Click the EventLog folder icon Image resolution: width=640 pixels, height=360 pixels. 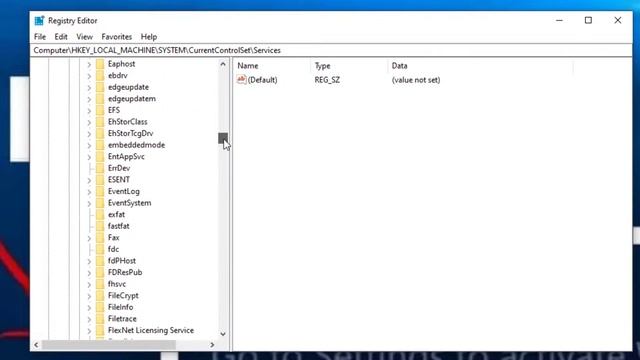click(100, 191)
